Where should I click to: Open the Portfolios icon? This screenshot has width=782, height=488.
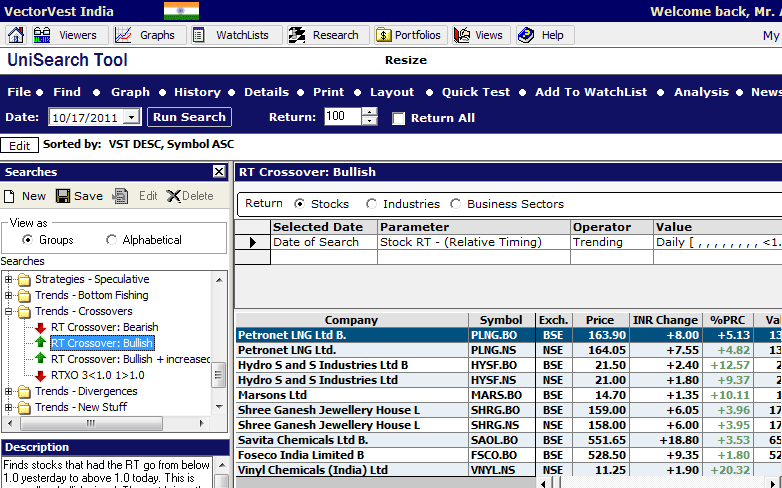pos(384,35)
